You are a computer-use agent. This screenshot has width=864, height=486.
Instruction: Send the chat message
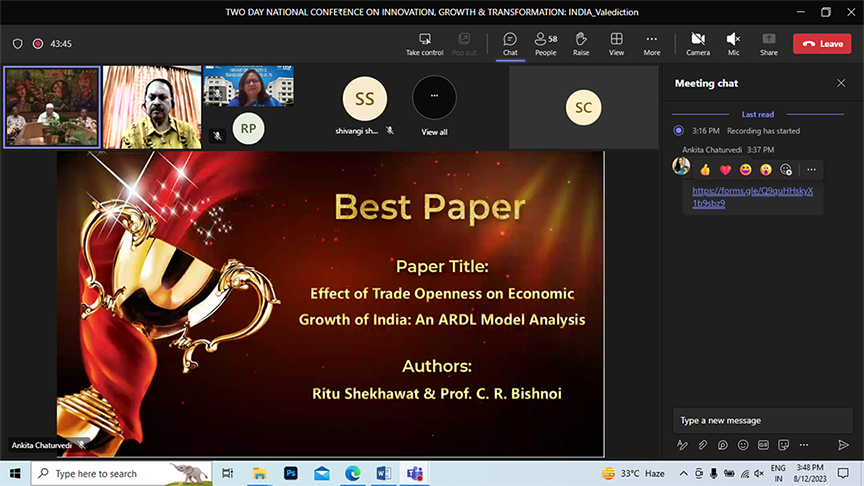tap(843, 445)
